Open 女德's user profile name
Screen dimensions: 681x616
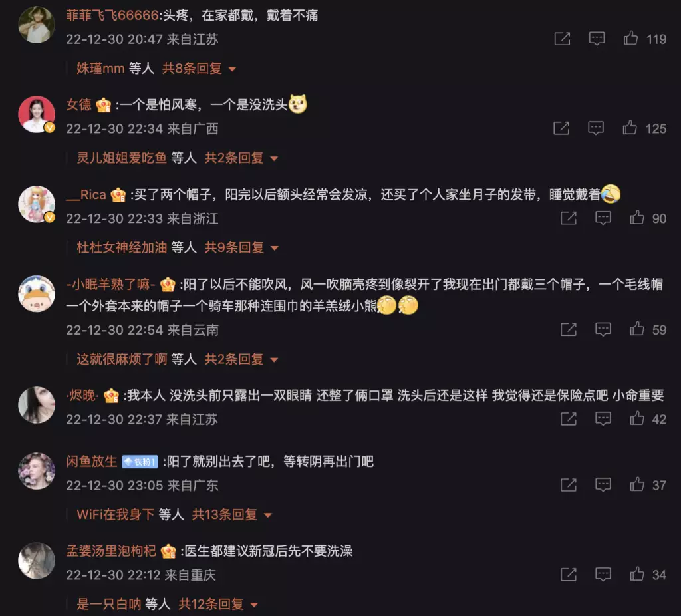78,104
